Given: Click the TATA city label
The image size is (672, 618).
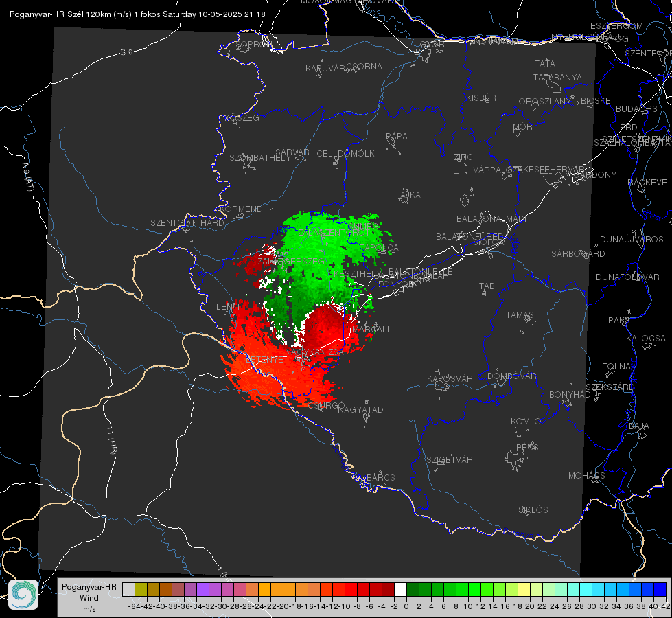Looking at the screenshot, I should coord(545,63).
